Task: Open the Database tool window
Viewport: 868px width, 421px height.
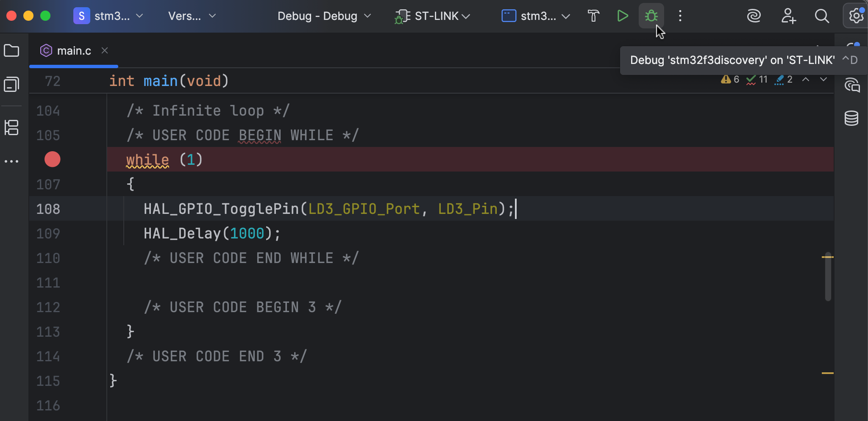Action: tap(851, 118)
